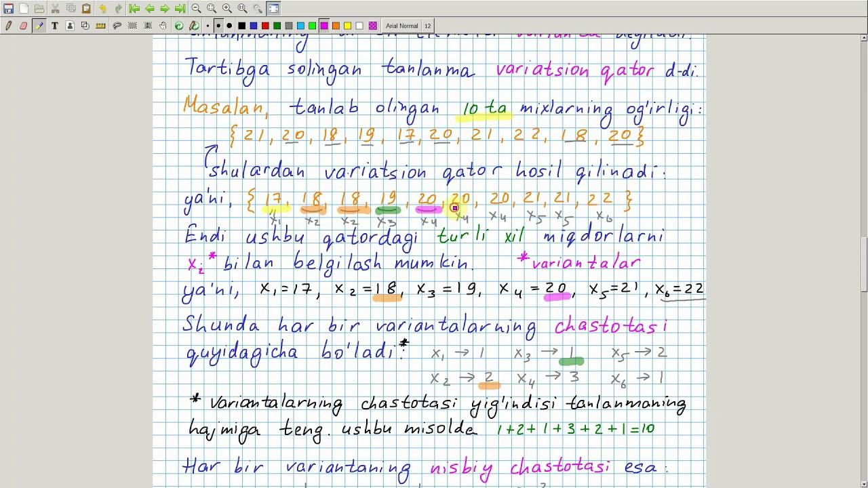
Task: Redo the undone action
Action: [x=118, y=9]
